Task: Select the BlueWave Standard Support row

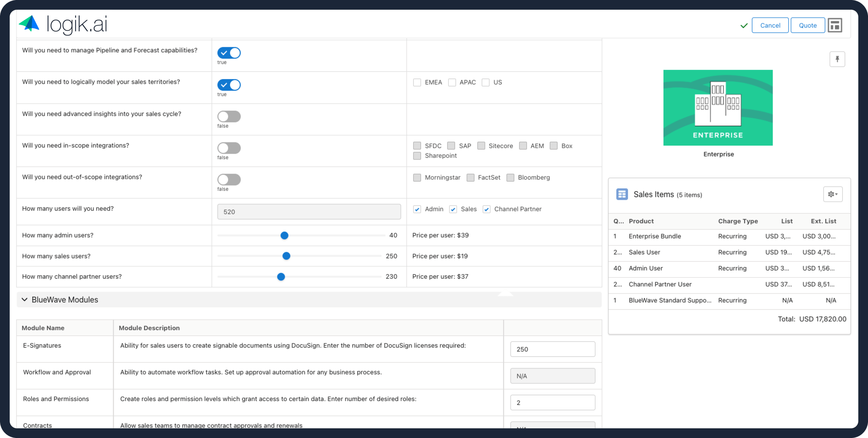Action: coord(729,301)
